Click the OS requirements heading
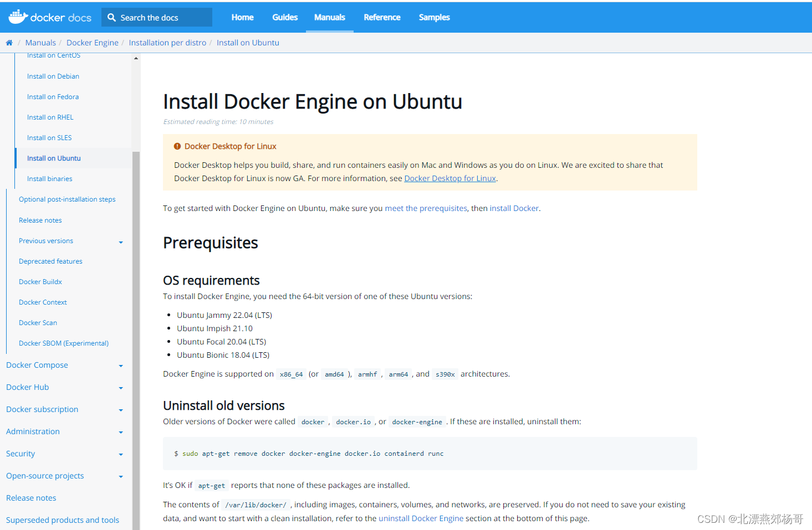This screenshot has height=530, width=812. click(x=211, y=280)
